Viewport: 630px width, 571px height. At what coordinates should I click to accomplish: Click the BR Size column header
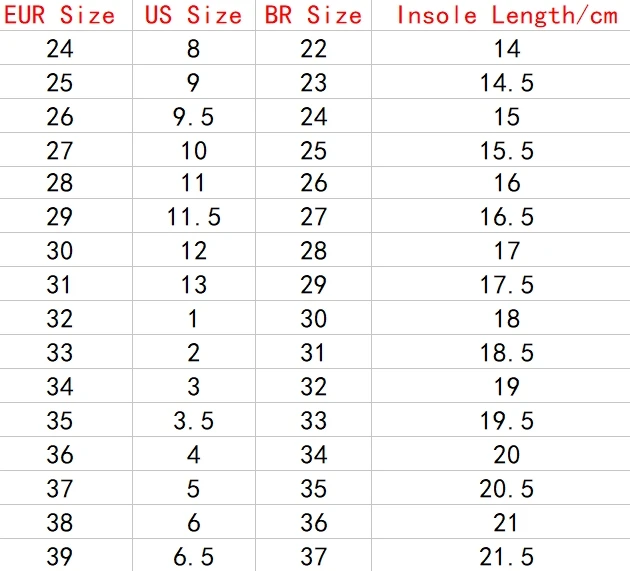click(313, 15)
